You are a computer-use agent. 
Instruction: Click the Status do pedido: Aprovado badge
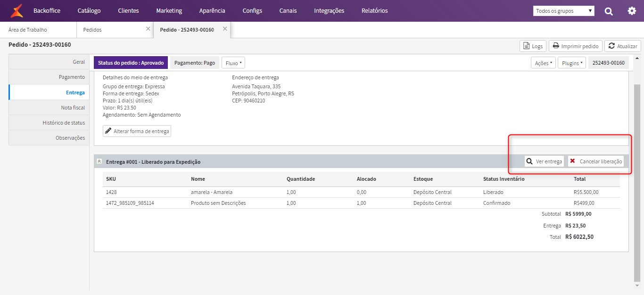tap(131, 63)
